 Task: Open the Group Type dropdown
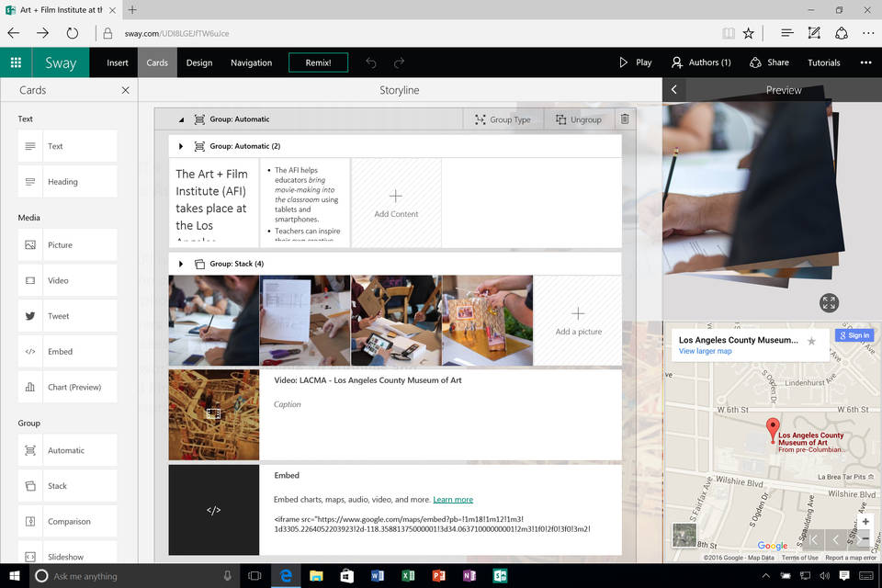coord(503,119)
